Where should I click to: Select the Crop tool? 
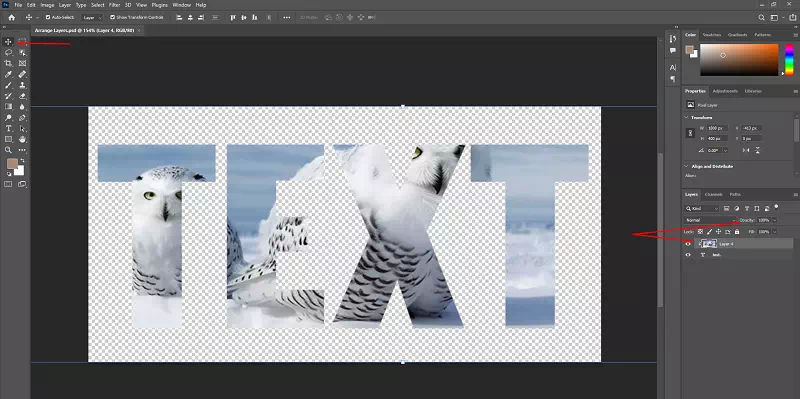pyautogui.click(x=8, y=63)
